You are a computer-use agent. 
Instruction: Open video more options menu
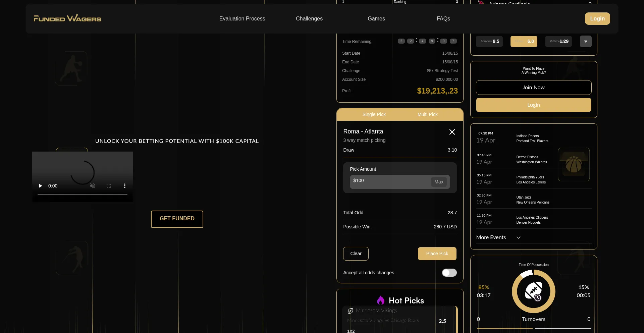(x=125, y=186)
